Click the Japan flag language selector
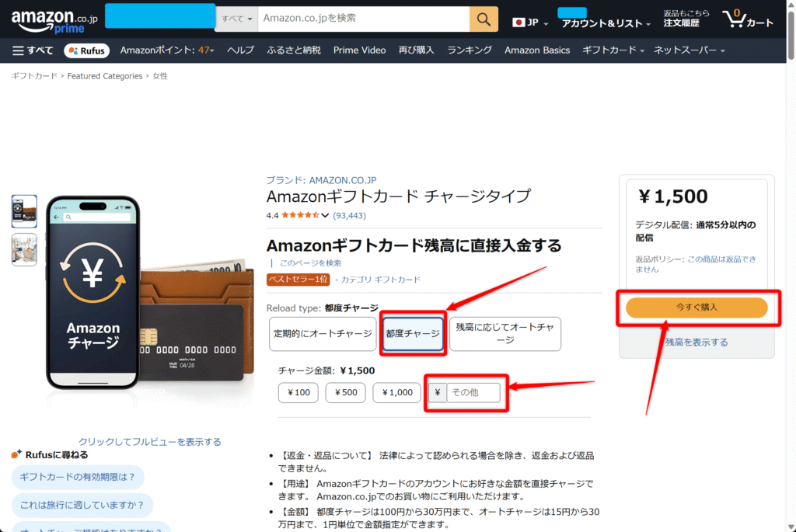The height and width of the screenshot is (532, 796). [530, 23]
